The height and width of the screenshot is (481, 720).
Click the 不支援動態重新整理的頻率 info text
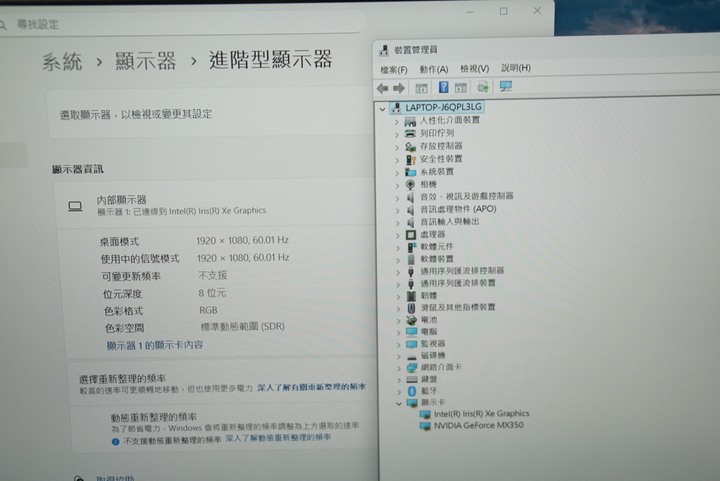click(x=172, y=440)
